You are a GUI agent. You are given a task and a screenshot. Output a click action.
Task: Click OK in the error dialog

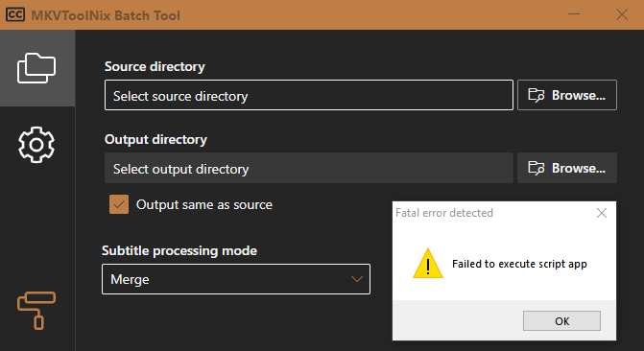[x=561, y=321]
